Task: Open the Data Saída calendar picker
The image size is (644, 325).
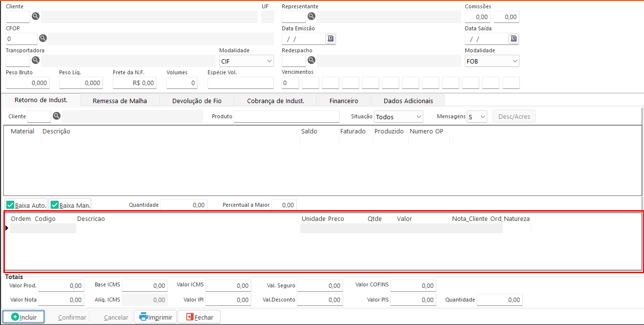Action: (513, 39)
